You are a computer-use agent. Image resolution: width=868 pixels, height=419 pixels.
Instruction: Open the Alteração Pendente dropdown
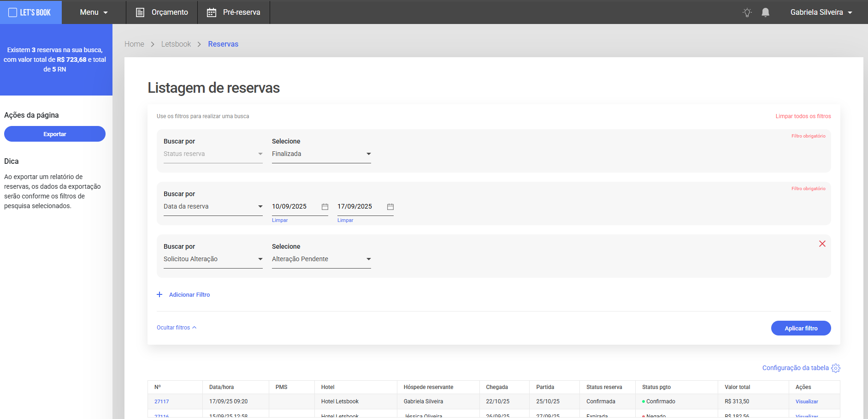[321, 259]
